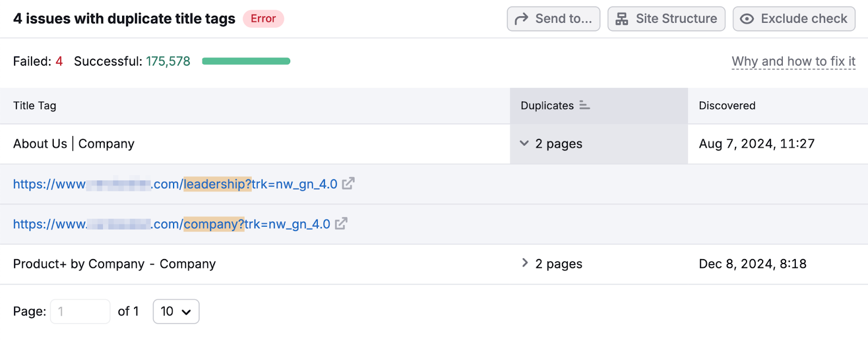The width and height of the screenshot is (868, 340).
Task: Click the eye icon on Exclude check
Action: (748, 18)
